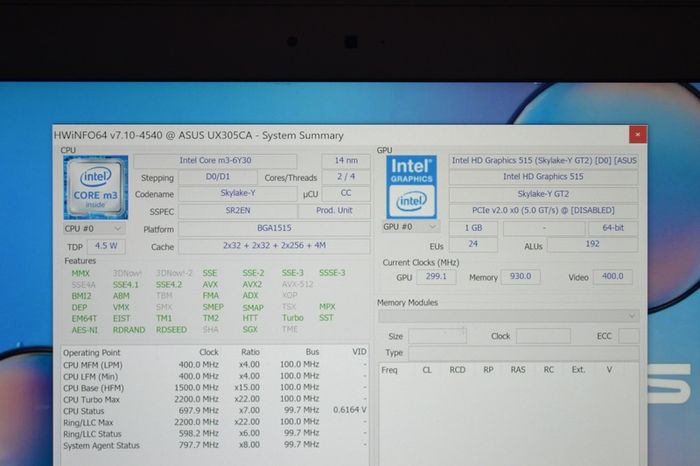Screen dimensions: 700x466
Task: Select the System Agent Status row
Action: (x=215, y=445)
